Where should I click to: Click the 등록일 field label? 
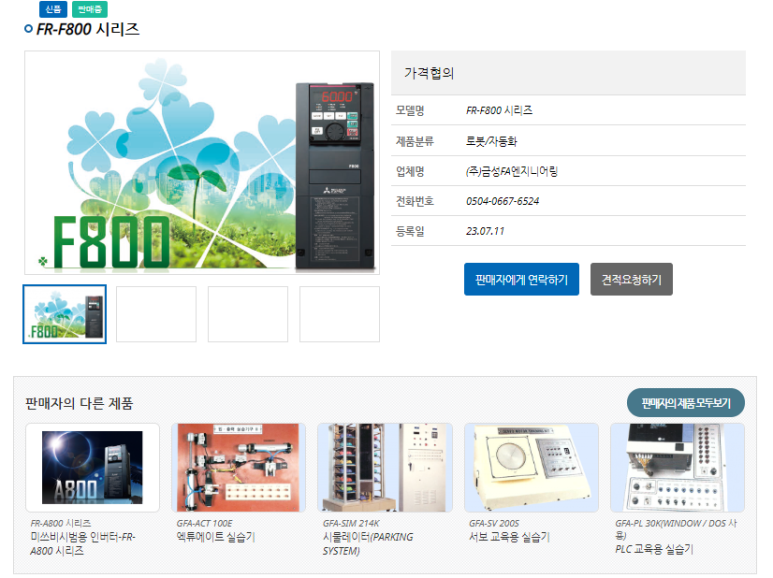[410, 231]
